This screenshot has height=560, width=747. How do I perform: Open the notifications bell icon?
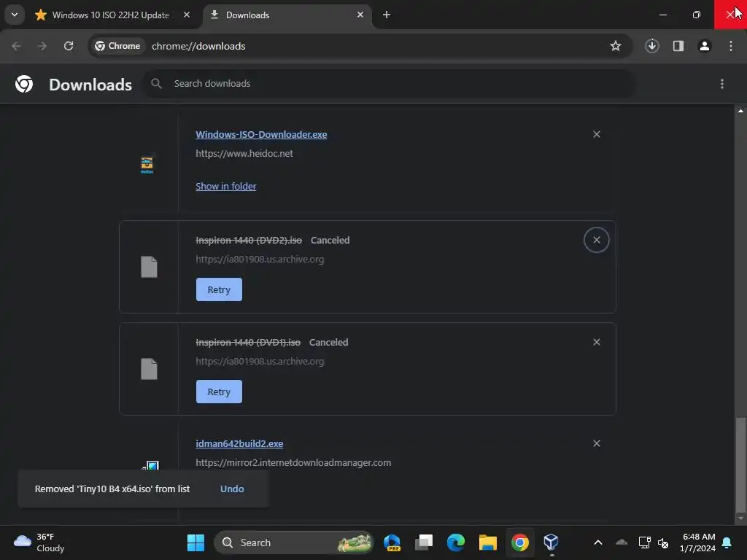[x=727, y=542]
